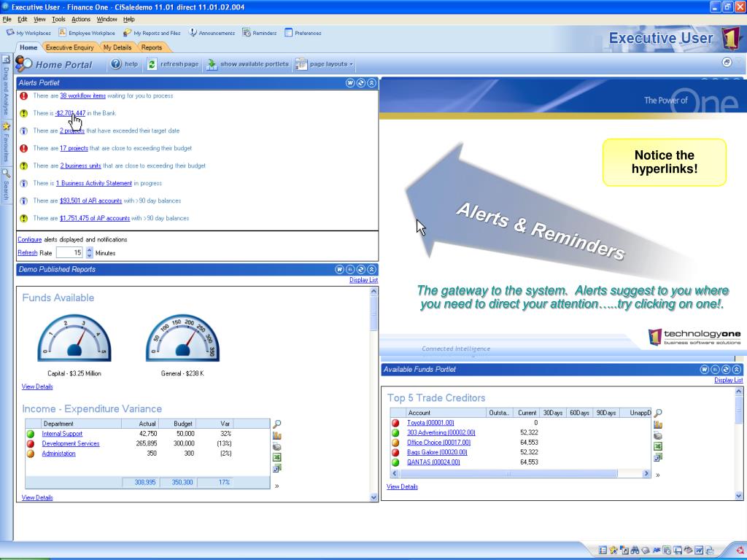Click the -$2,701,447 bank balance link
The width and height of the screenshot is (747, 560).
click(x=71, y=113)
